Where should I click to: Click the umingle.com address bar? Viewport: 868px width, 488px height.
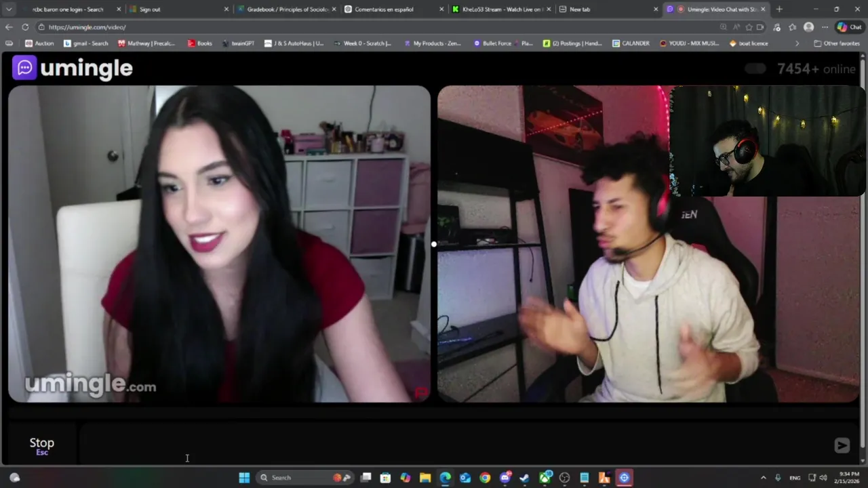[x=380, y=27]
